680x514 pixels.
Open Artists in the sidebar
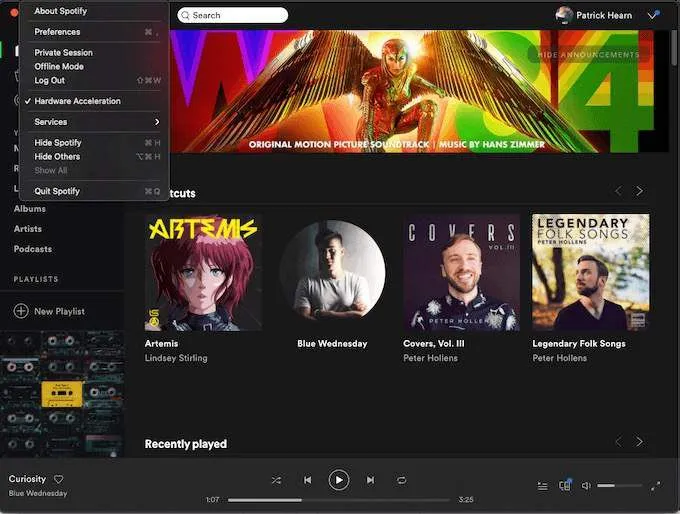[x=28, y=229]
